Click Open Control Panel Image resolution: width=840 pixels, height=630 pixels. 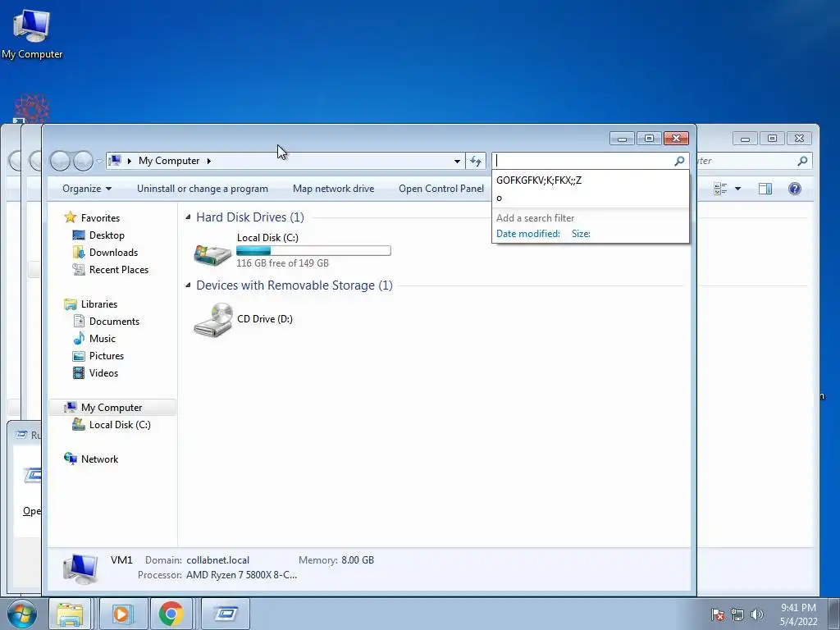point(441,189)
